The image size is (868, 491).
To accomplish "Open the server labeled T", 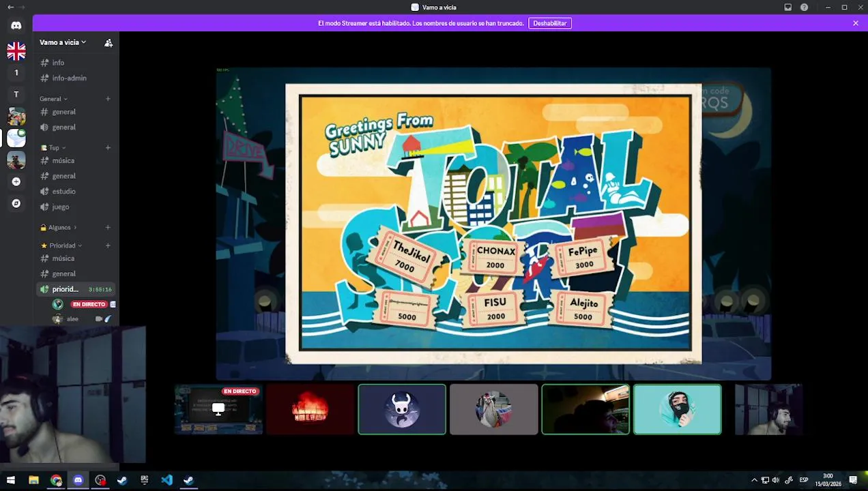I will click(x=16, y=94).
